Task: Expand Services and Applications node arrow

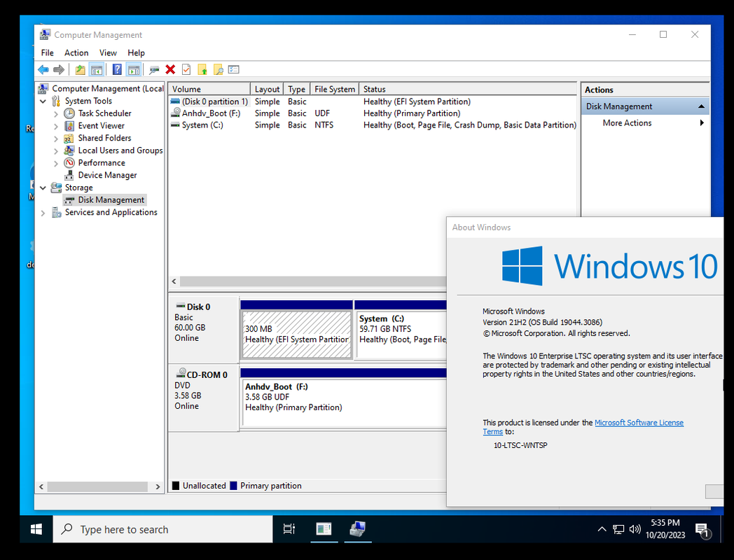Action: pyautogui.click(x=43, y=213)
